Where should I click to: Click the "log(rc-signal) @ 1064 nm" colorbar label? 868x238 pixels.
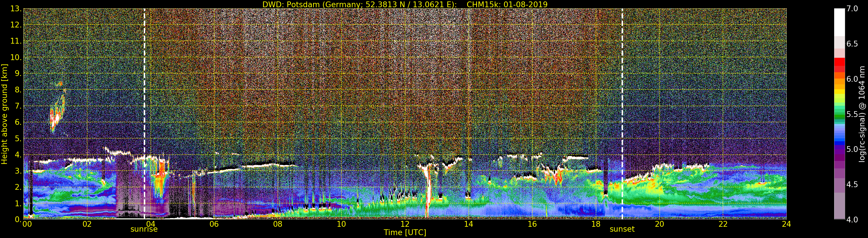pos(863,114)
